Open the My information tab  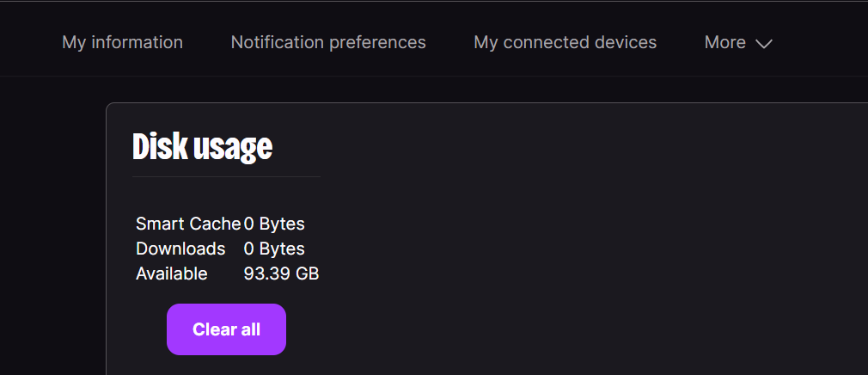click(x=122, y=43)
